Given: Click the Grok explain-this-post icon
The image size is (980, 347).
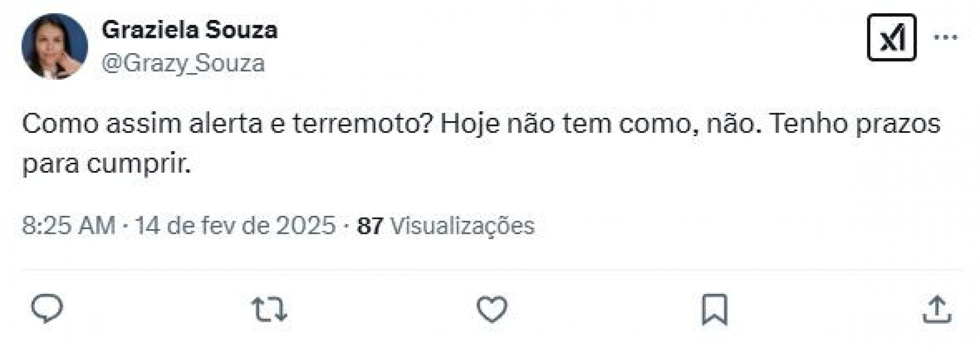Looking at the screenshot, I should 891,38.
